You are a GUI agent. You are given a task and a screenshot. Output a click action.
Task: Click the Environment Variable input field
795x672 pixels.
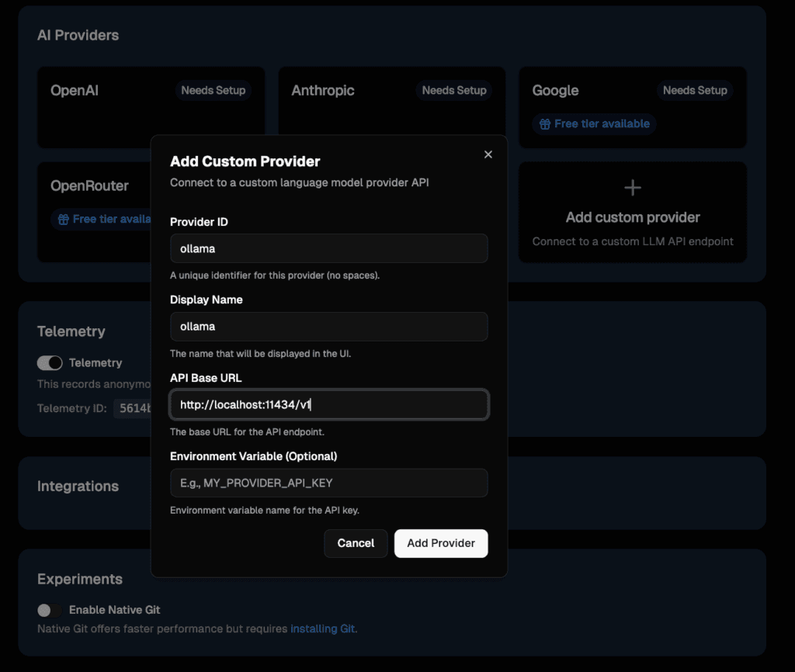click(x=329, y=483)
